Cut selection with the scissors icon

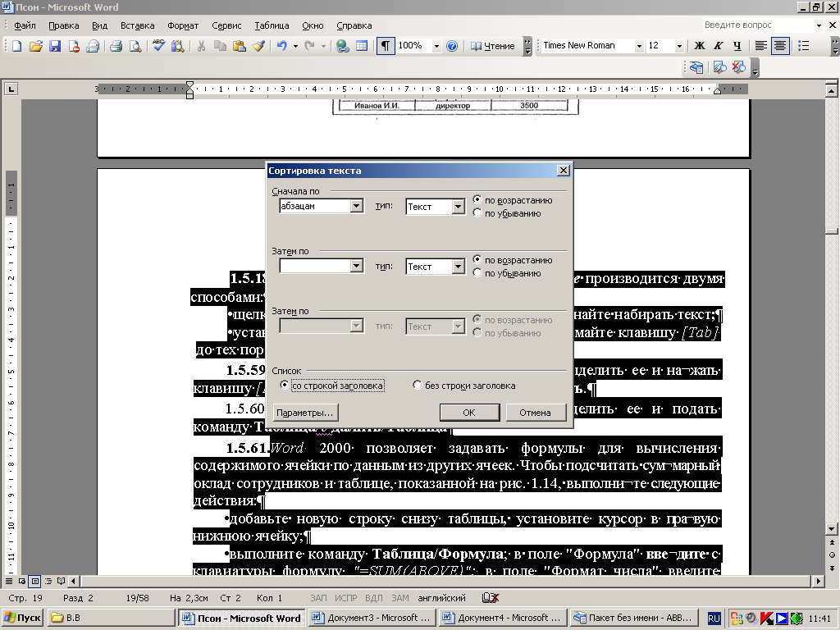tap(201, 46)
